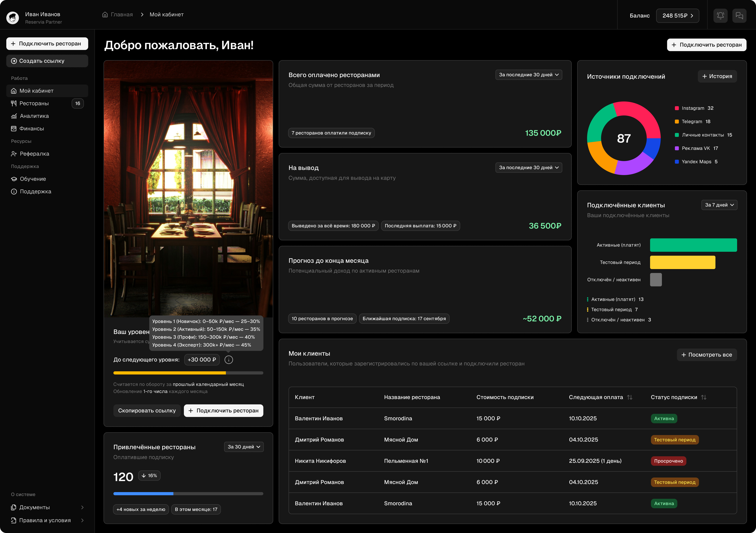Click the Финансы icon in sidebar

(14, 129)
